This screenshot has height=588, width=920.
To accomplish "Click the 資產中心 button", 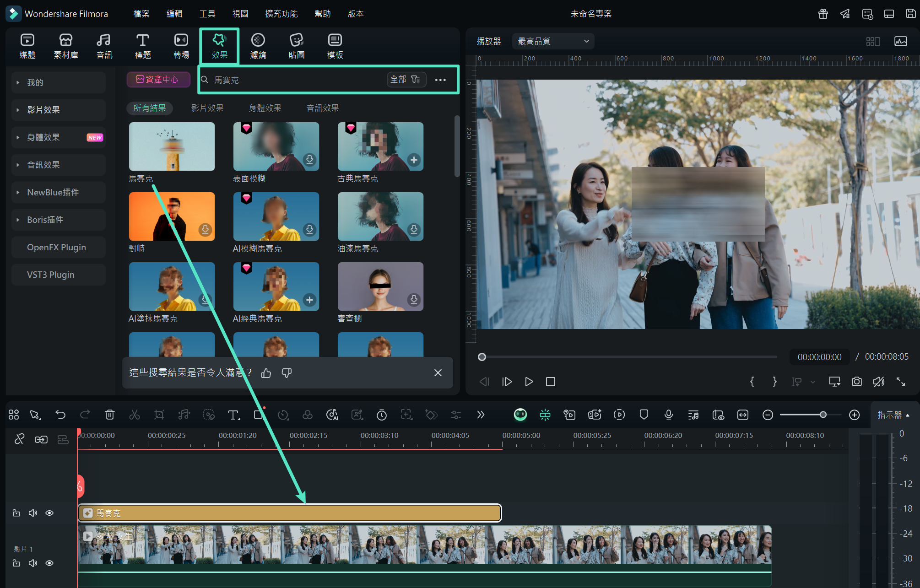I will [x=158, y=79].
